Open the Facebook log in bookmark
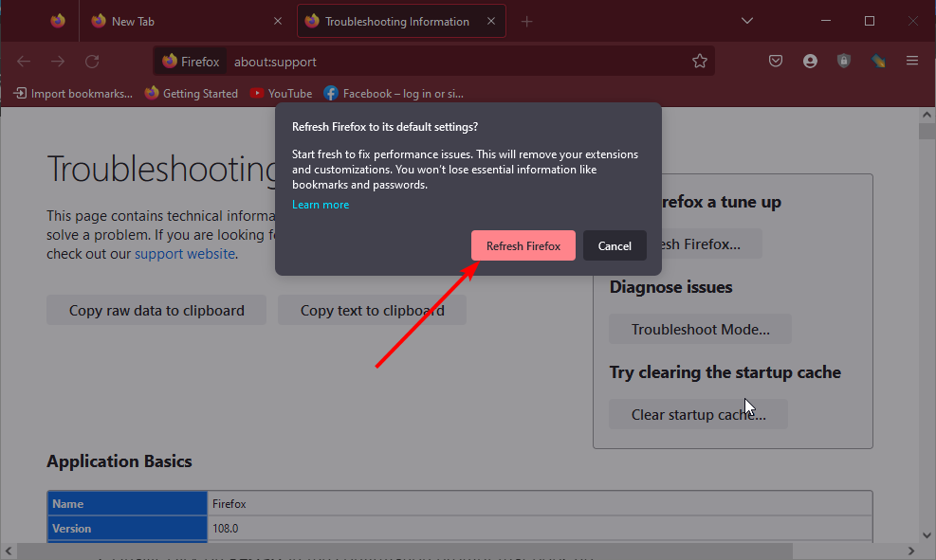Viewport: 936px width, 560px height. 394,94
